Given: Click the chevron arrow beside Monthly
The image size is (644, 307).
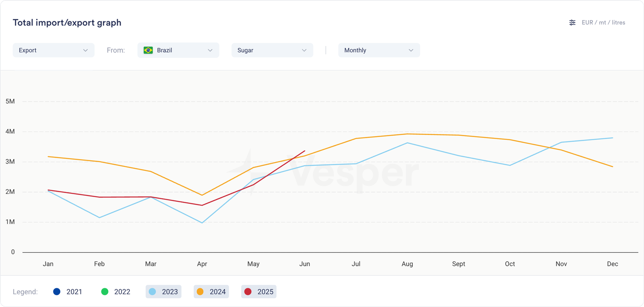Looking at the screenshot, I should [x=411, y=50].
